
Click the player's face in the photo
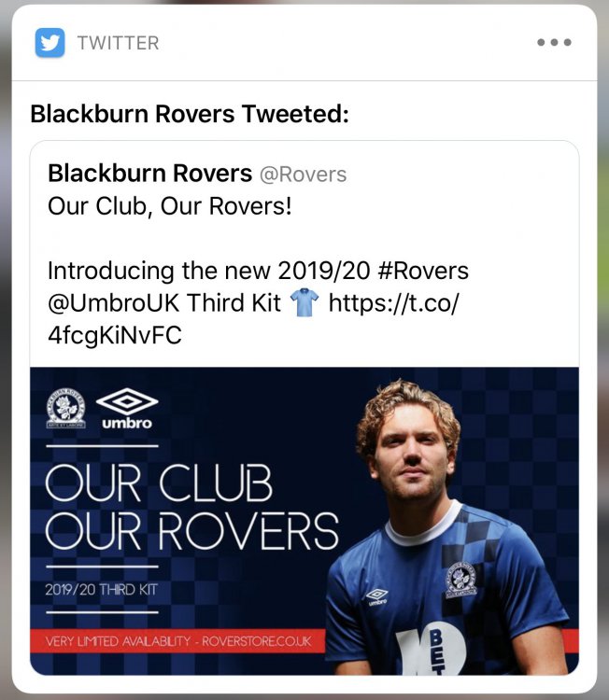(413, 456)
